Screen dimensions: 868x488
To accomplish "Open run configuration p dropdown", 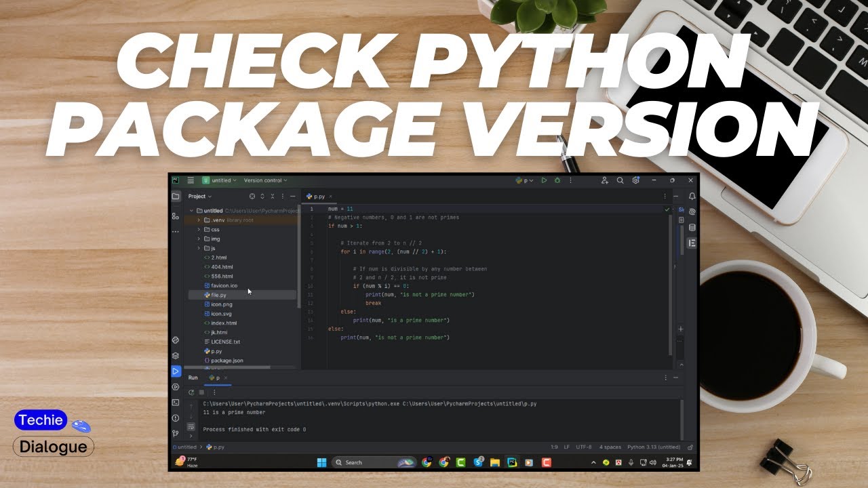I will [524, 181].
